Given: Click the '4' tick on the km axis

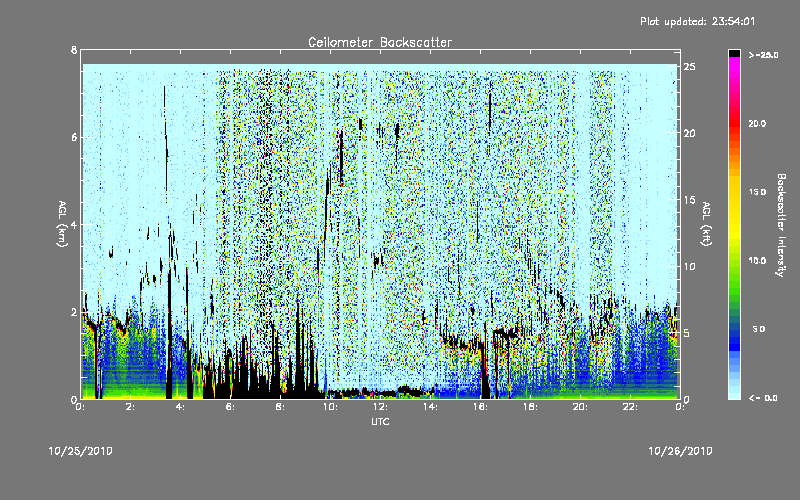Looking at the screenshot, I should point(74,224).
